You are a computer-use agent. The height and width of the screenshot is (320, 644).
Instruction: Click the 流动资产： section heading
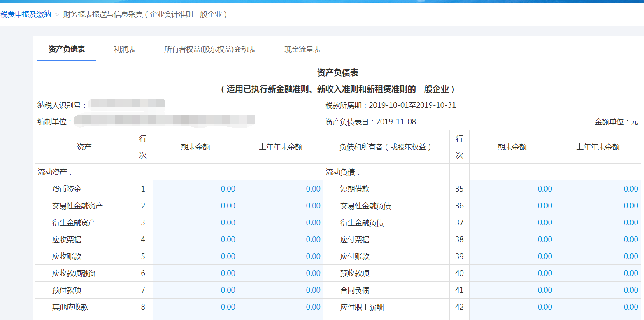[x=55, y=172]
